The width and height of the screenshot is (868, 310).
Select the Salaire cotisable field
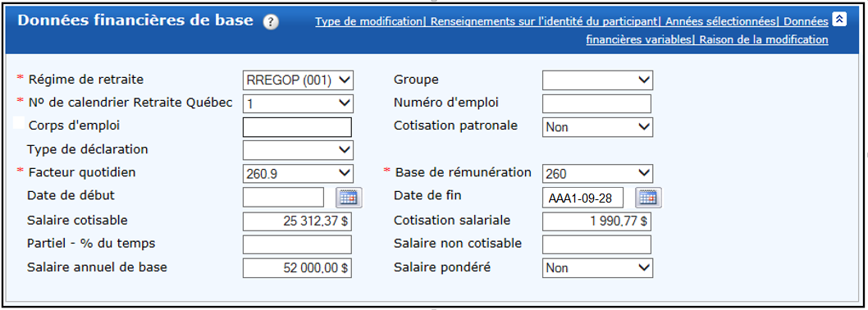tap(297, 221)
